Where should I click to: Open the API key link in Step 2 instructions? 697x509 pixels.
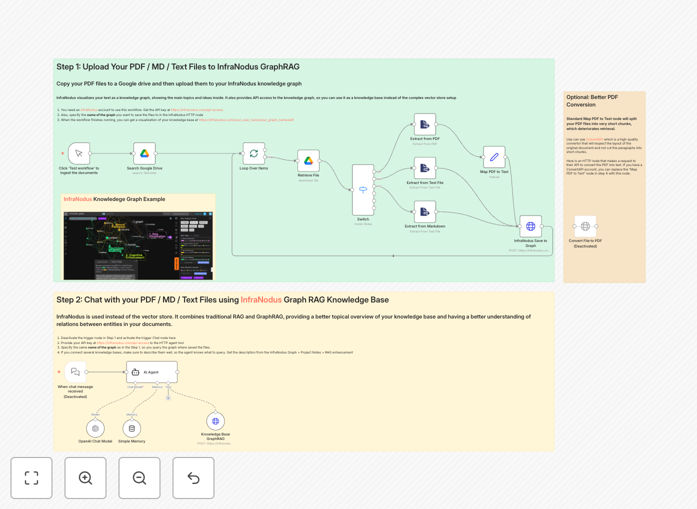click(x=123, y=343)
